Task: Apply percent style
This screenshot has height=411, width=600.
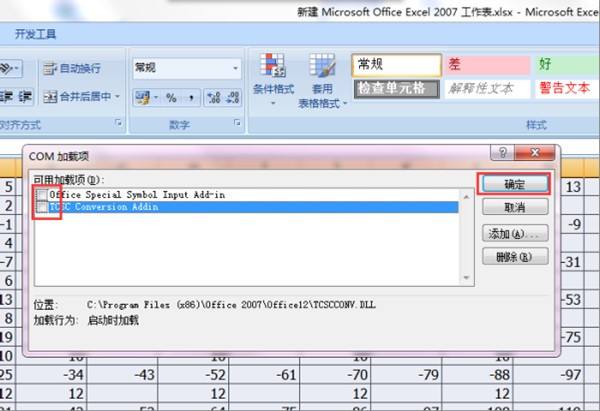Action: [171, 98]
